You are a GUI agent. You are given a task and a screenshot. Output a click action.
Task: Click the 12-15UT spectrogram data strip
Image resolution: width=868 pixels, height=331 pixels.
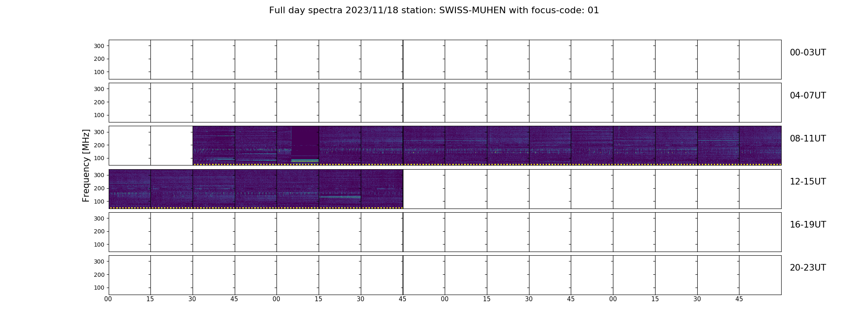(256, 189)
